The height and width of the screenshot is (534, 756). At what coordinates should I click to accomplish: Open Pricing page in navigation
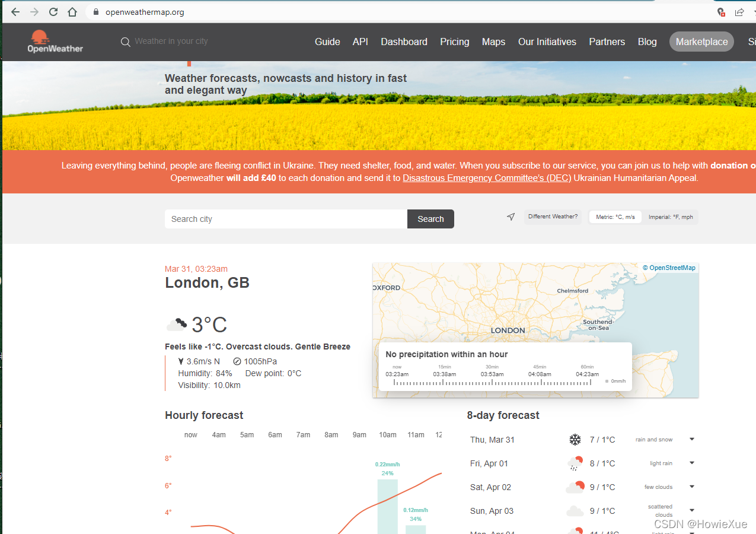click(455, 42)
